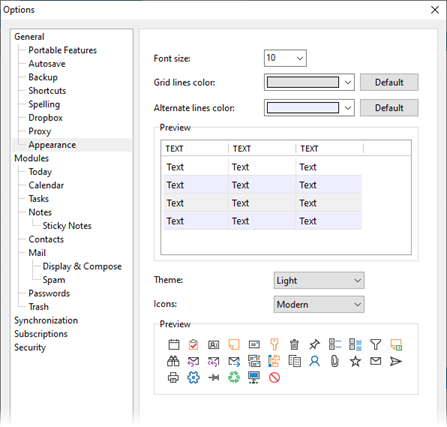Select Passwords under Modules
This screenshot has width=447, height=427.
tap(49, 293)
